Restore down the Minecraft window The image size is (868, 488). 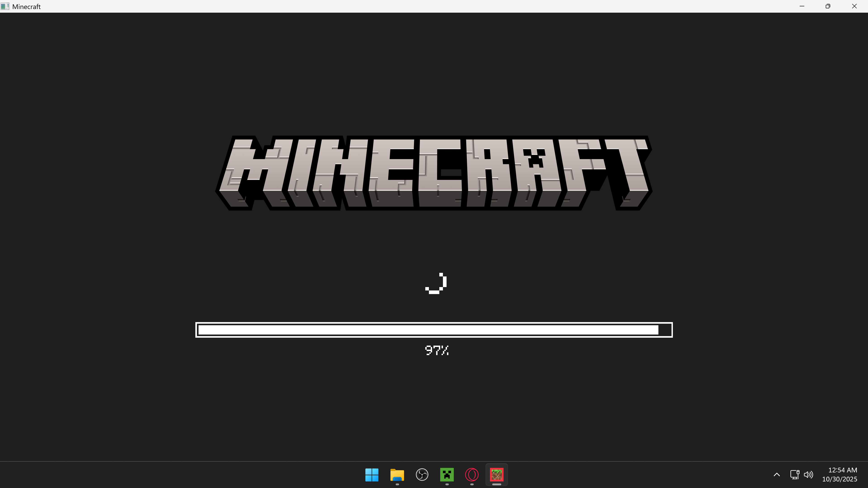point(828,6)
